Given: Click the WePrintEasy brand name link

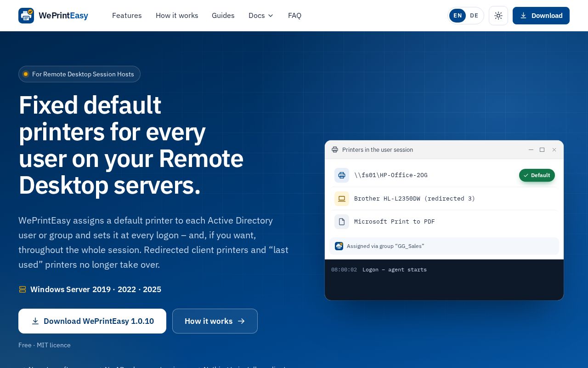Looking at the screenshot, I should [x=63, y=16].
